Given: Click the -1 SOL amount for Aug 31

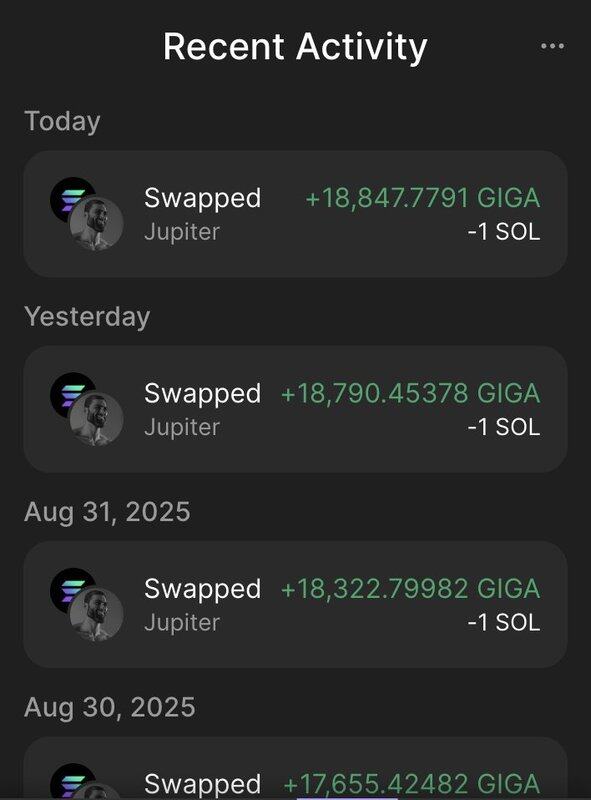Looking at the screenshot, I should pyautogui.click(x=504, y=623).
